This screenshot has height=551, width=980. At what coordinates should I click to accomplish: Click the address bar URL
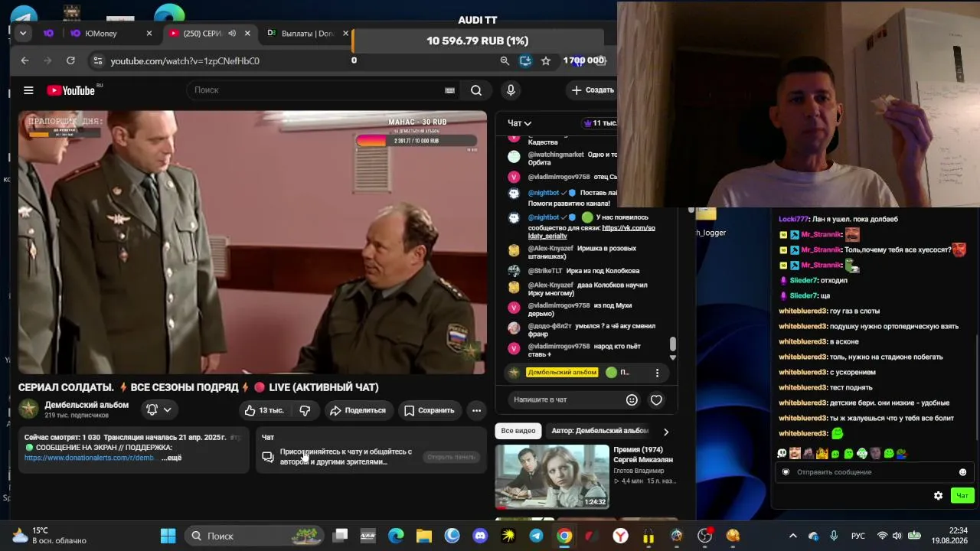(185, 60)
